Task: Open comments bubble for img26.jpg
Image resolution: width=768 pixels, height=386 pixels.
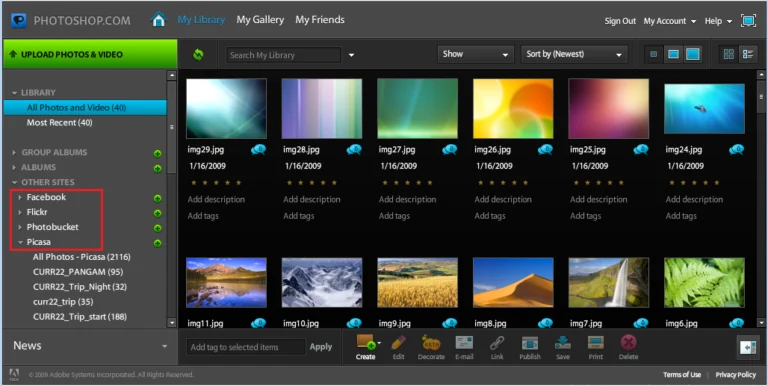Action: [x=545, y=150]
